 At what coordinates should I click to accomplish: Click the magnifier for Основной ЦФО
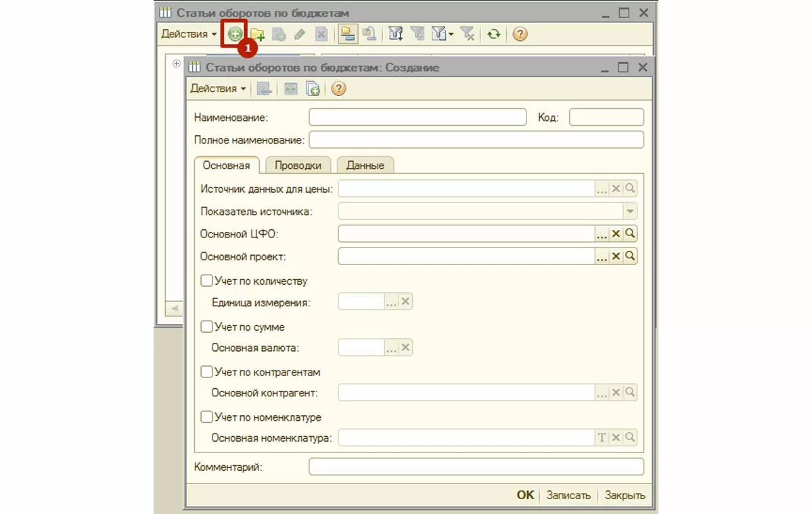pos(629,233)
